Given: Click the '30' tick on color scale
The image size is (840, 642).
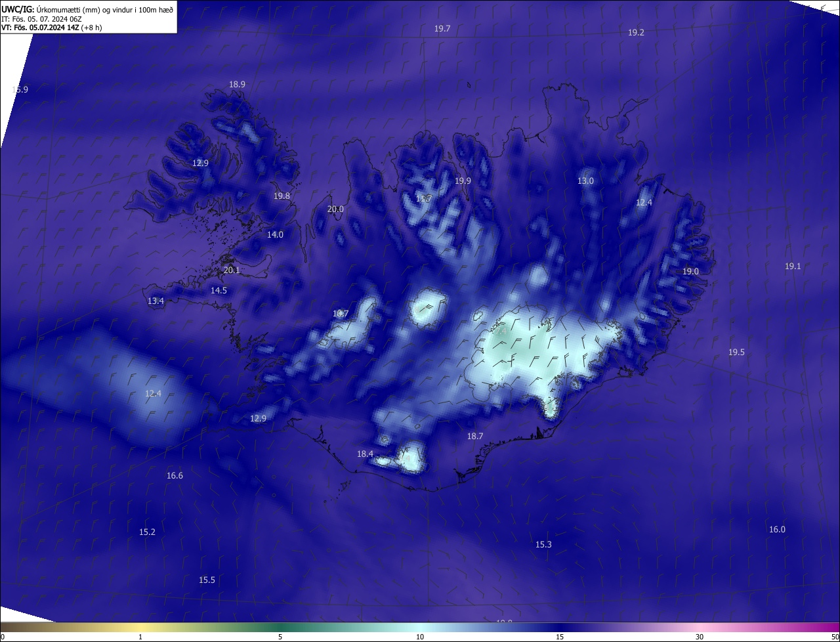Looking at the screenshot, I should 700,637.
